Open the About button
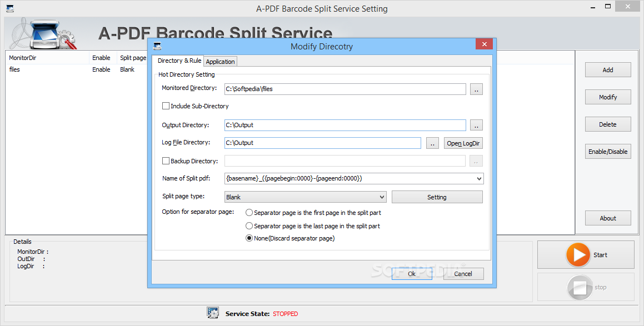The image size is (644, 326). tap(608, 218)
